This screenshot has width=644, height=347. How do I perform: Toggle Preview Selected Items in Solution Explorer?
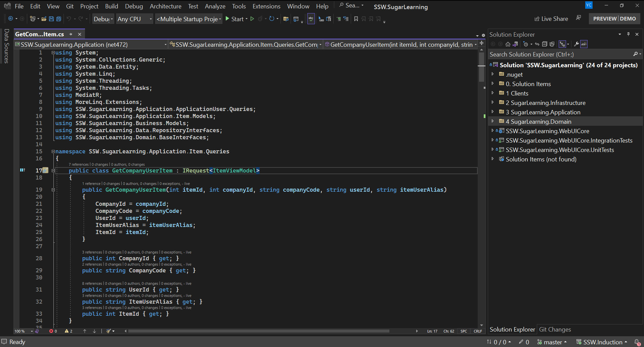point(584,44)
